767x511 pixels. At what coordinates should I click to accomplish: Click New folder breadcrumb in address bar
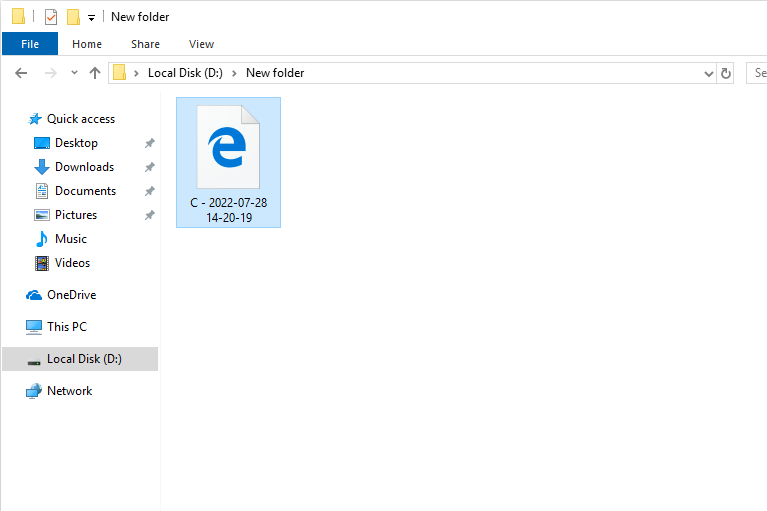pos(275,73)
